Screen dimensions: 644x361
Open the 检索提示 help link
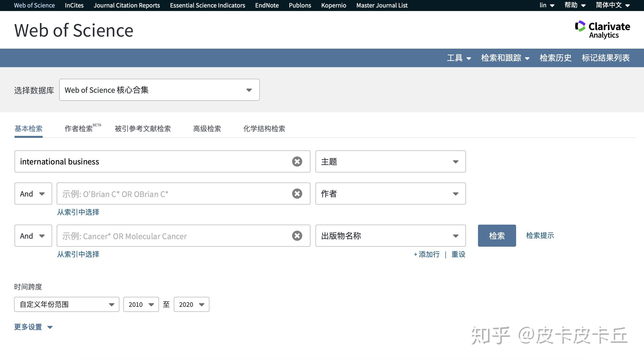539,236
